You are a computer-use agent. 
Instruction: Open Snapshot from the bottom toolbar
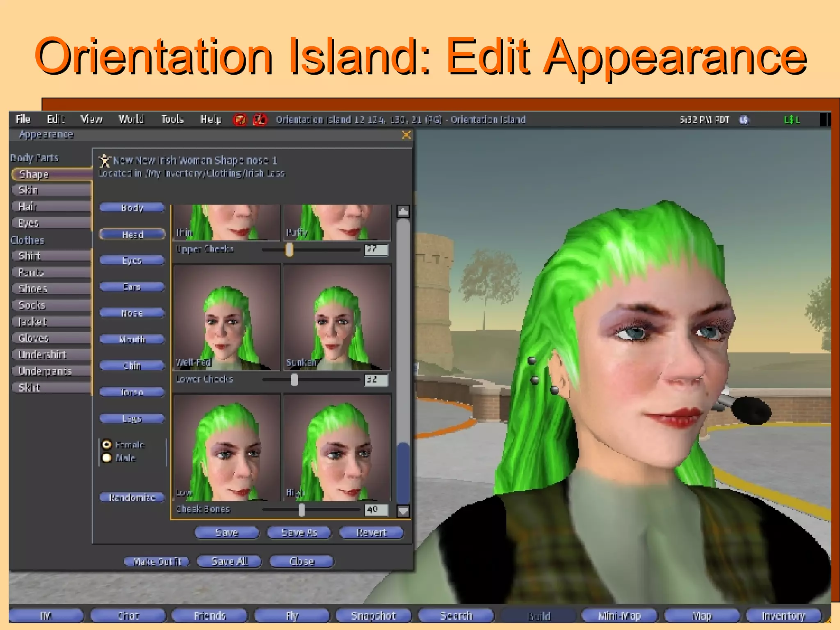(374, 616)
